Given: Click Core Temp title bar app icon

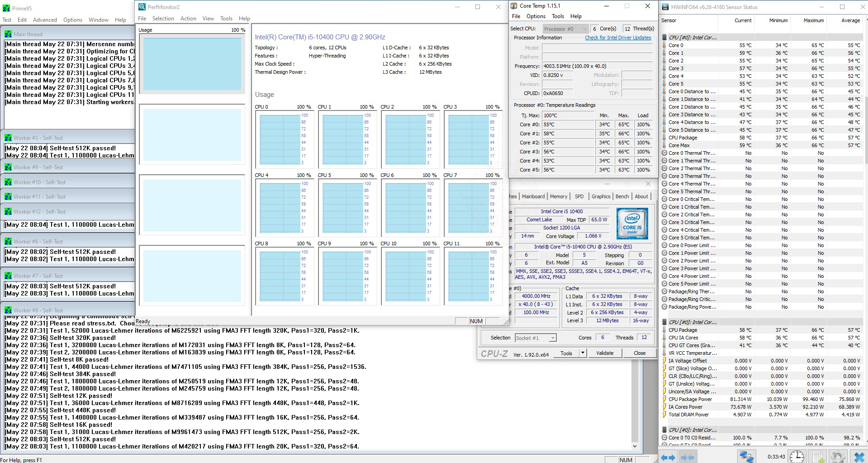Looking at the screenshot, I should click(514, 6).
